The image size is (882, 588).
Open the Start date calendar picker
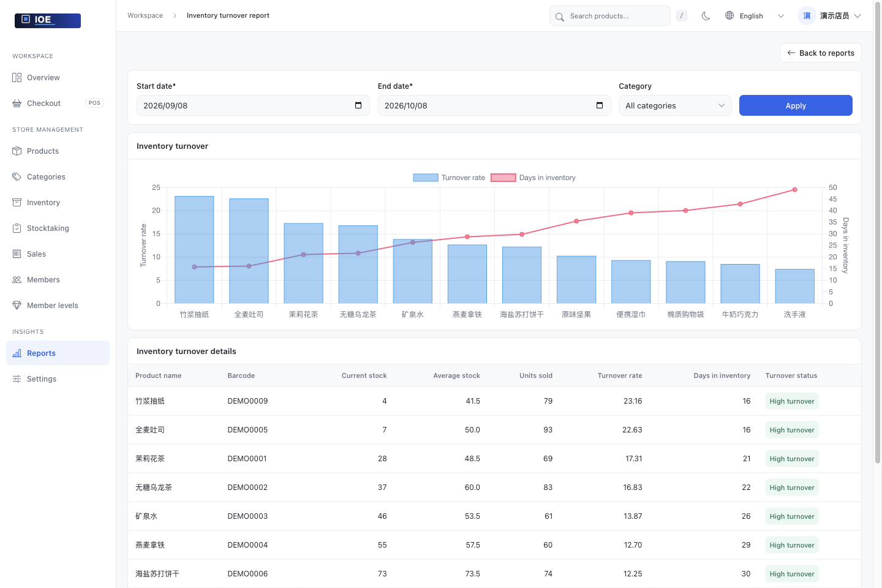coord(358,105)
